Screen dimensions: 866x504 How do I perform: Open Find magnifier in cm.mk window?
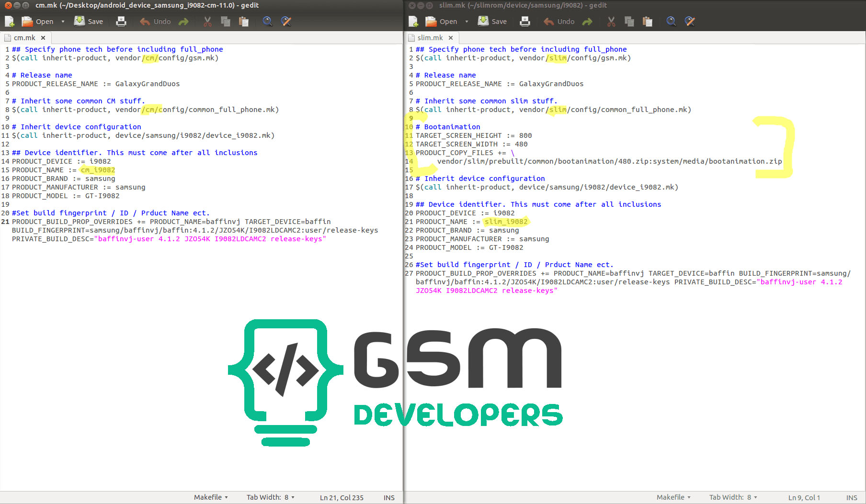coord(267,22)
